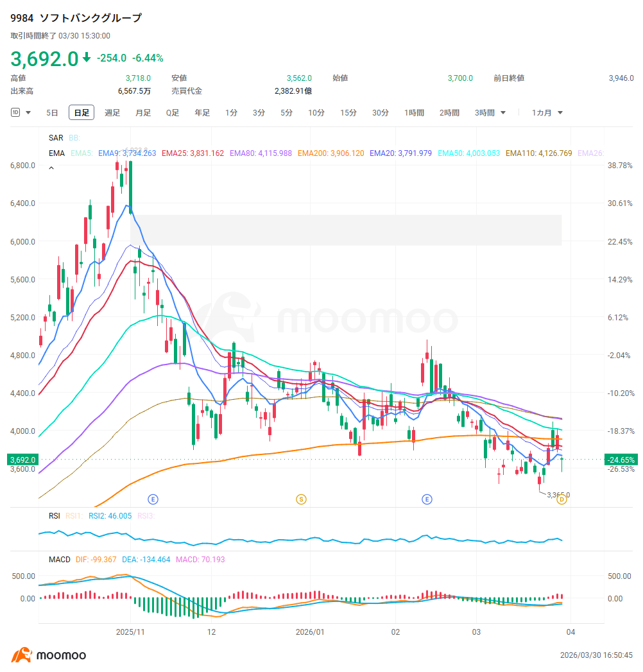Toggle the EMA9 line label
643x672 pixels.
(127, 153)
